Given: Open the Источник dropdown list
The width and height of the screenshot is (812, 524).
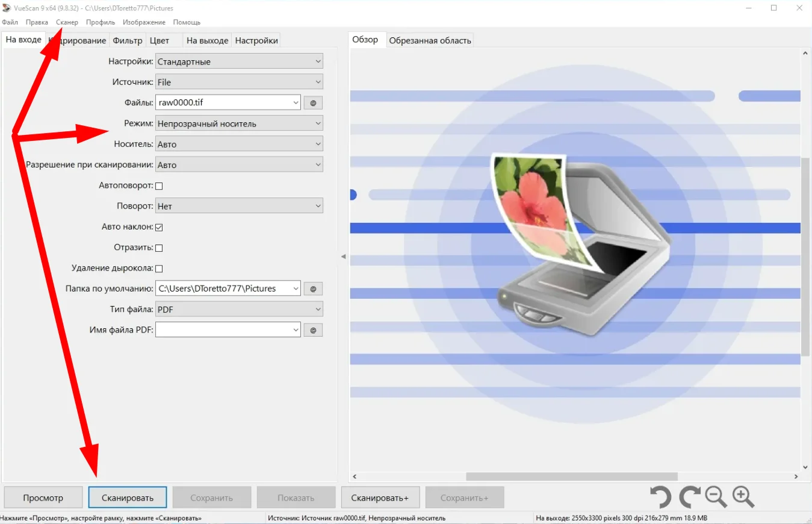Looking at the screenshot, I should 239,83.
